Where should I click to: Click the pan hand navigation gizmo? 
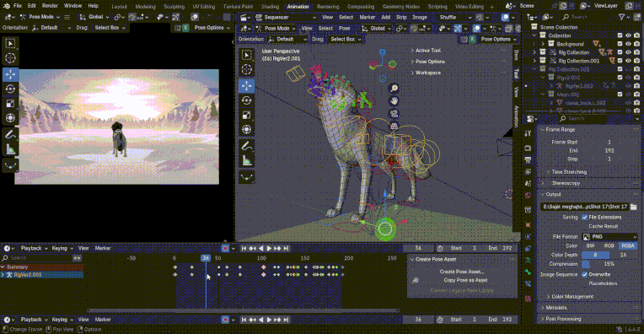tap(394, 101)
